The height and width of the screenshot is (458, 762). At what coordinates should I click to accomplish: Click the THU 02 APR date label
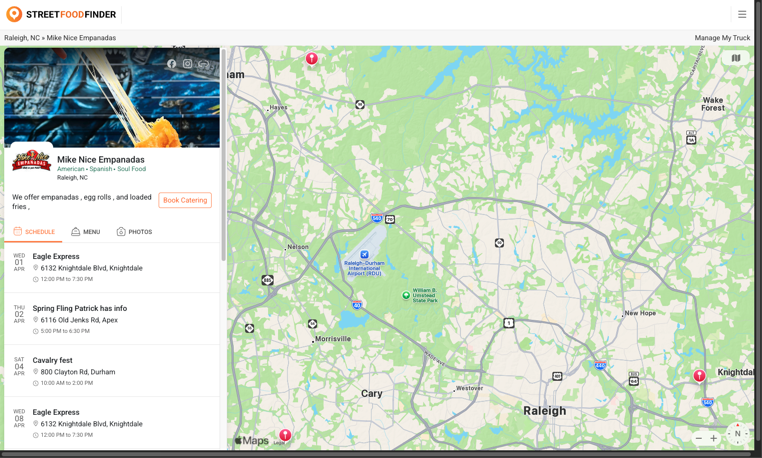click(19, 314)
